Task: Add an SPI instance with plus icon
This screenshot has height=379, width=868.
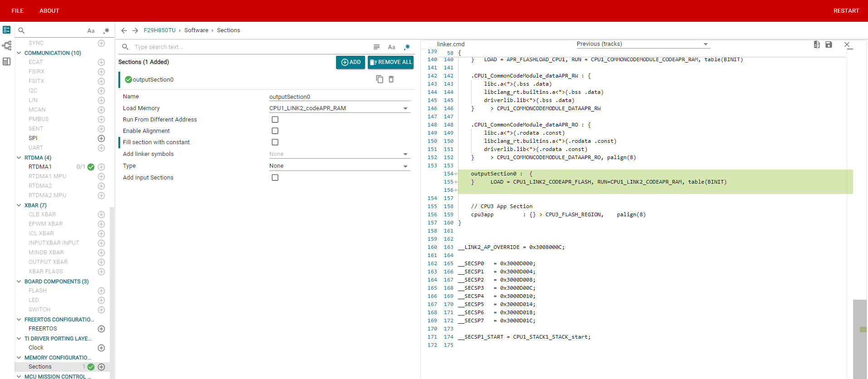Action: [x=102, y=138]
